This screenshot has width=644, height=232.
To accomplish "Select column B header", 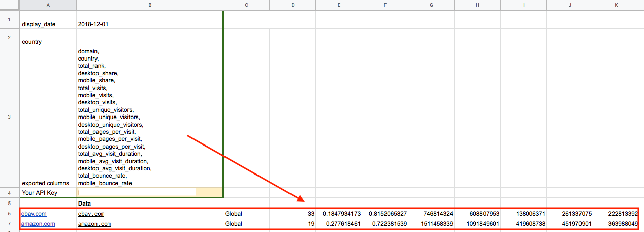I will (x=150, y=5).
